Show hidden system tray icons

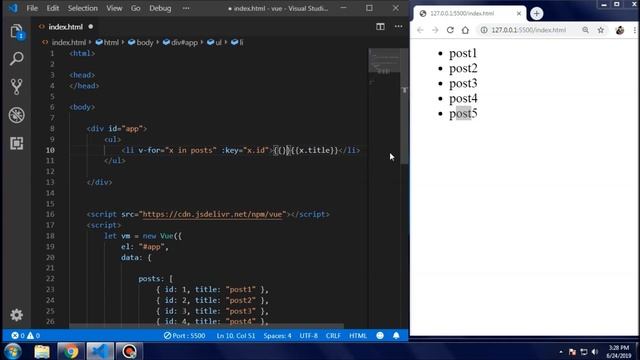click(x=560, y=351)
